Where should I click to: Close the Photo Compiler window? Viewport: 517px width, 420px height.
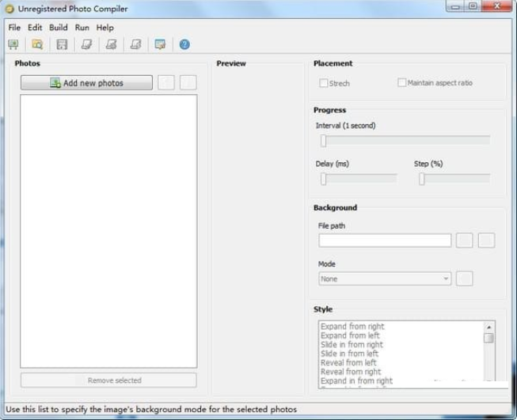point(497,6)
